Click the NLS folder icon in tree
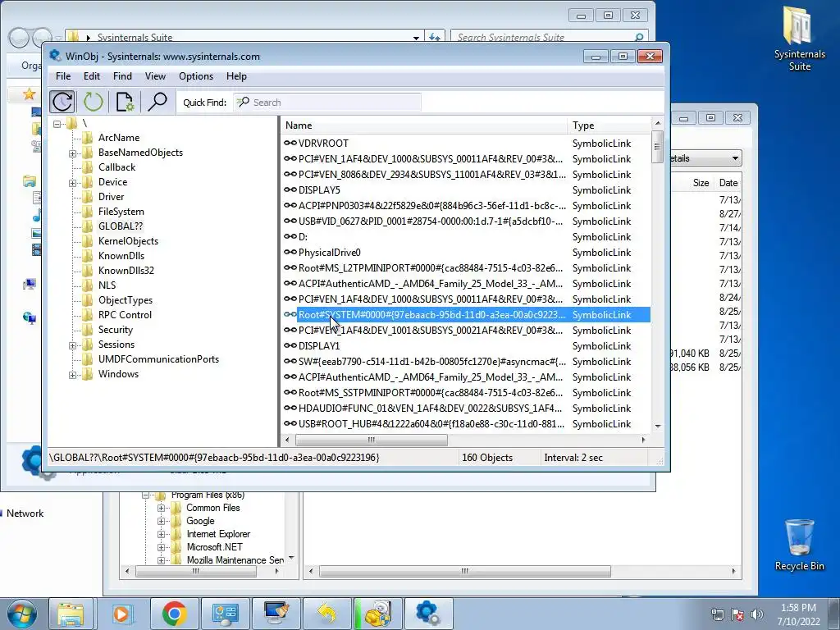The image size is (840, 630). click(87, 285)
